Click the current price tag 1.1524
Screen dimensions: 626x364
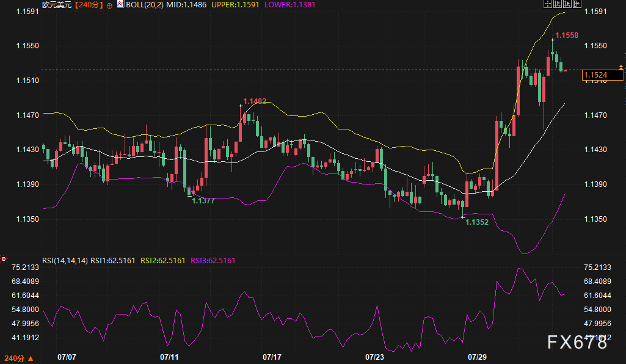(x=603, y=75)
